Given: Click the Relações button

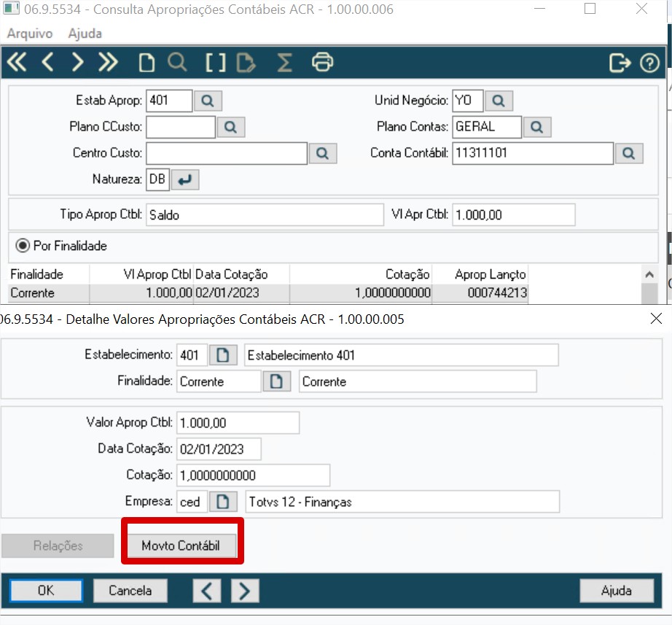Looking at the screenshot, I should pos(58,546).
